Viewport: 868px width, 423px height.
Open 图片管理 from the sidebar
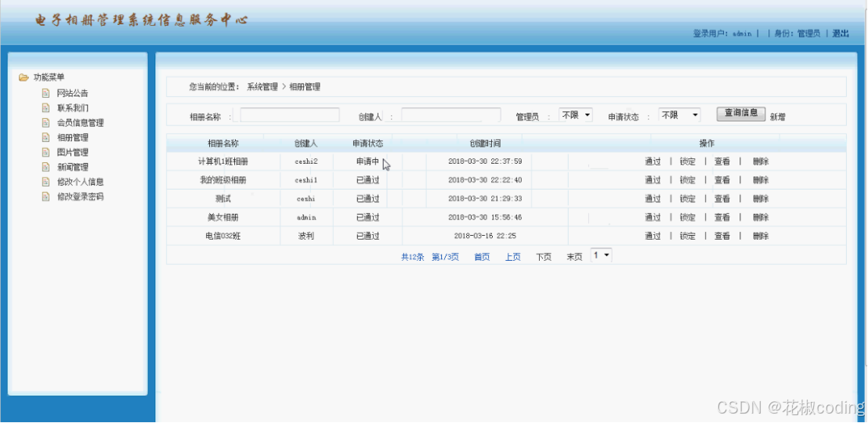click(x=73, y=152)
